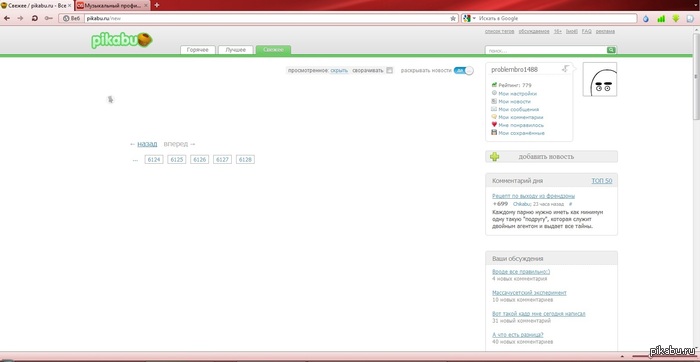700x362 pixels.
Task: Tick the сворачивать checkbox
Action: pyautogui.click(x=389, y=71)
